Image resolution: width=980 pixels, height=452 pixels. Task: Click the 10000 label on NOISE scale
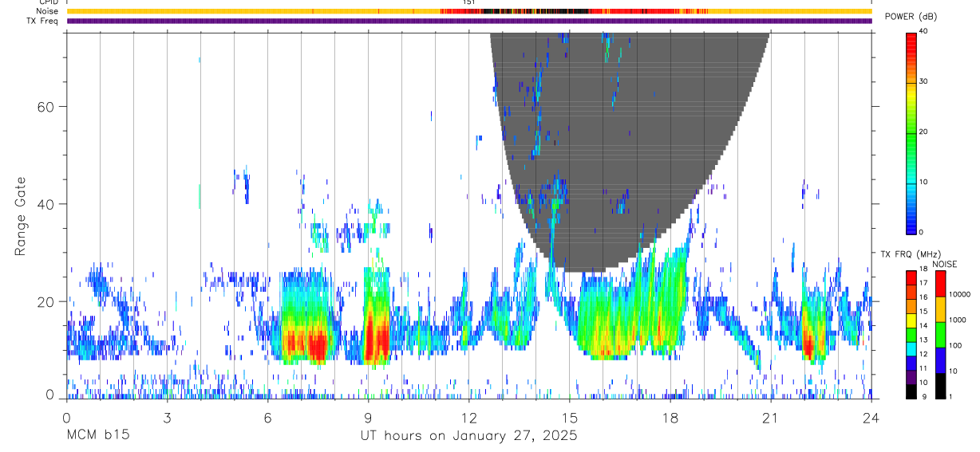[x=959, y=294]
